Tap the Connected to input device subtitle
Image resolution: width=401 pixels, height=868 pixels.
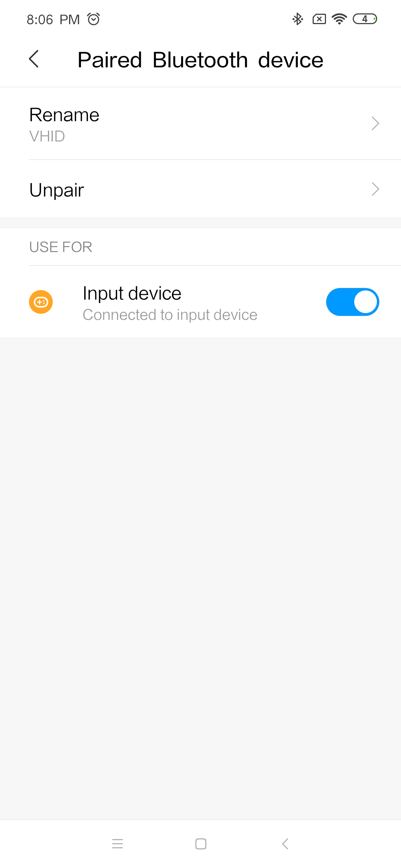tap(170, 315)
